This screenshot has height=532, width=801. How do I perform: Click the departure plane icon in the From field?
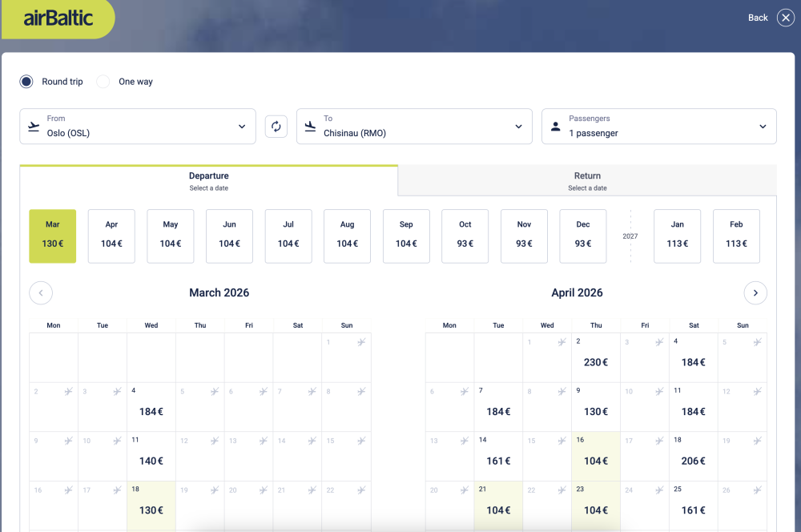[x=33, y=126]
